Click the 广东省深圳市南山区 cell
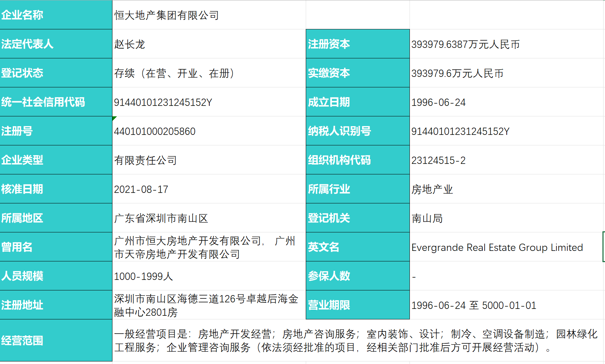The width and height of the screenshot is (605, 364). 209,218
